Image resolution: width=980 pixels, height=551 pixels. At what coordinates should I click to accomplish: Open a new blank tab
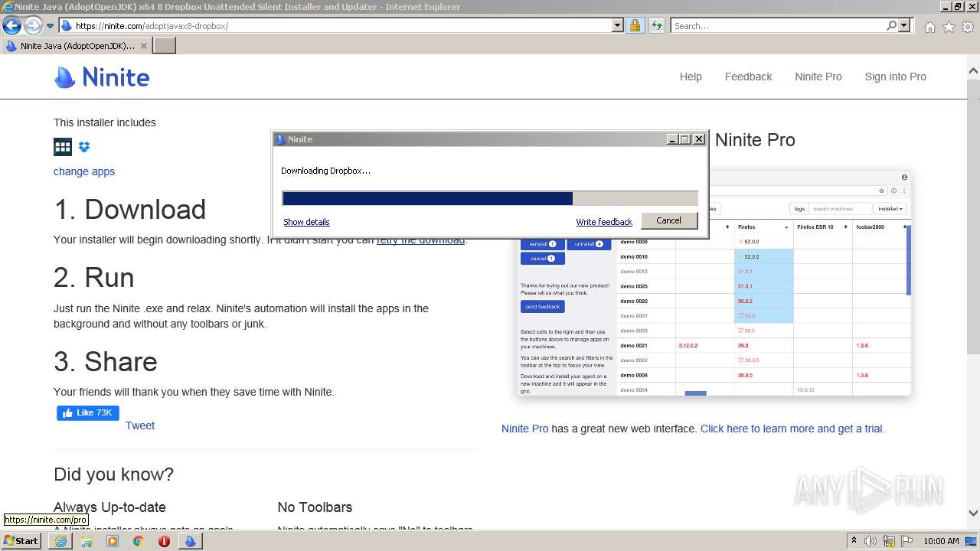tap(165, 46)
